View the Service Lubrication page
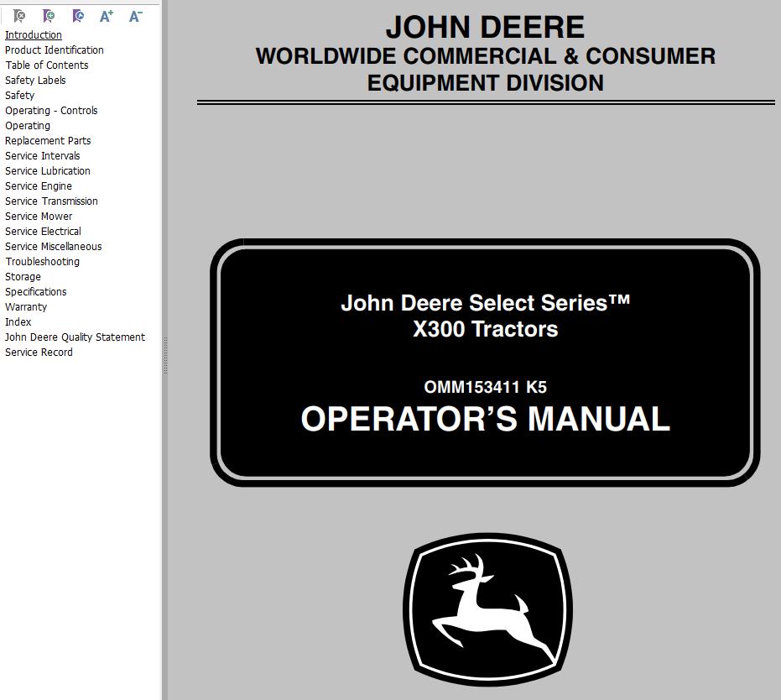781x700 pixels. [47, 170]
